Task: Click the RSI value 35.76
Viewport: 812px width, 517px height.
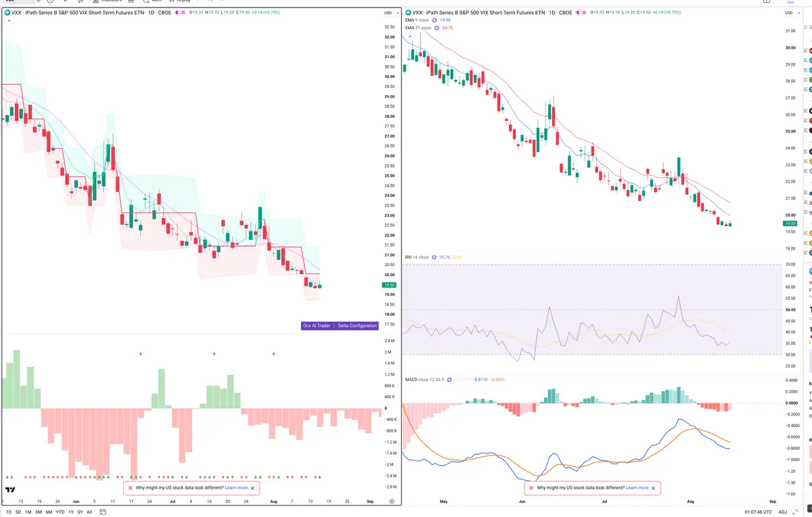Action: pos(445,257)
